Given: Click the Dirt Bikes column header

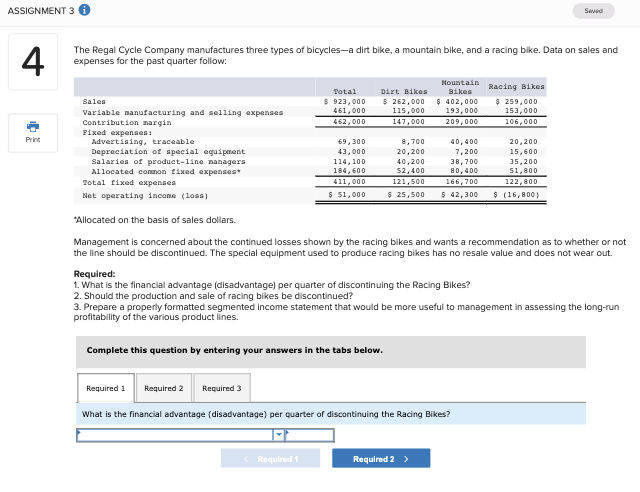Looking at the screenshot, I should point(404,91).
